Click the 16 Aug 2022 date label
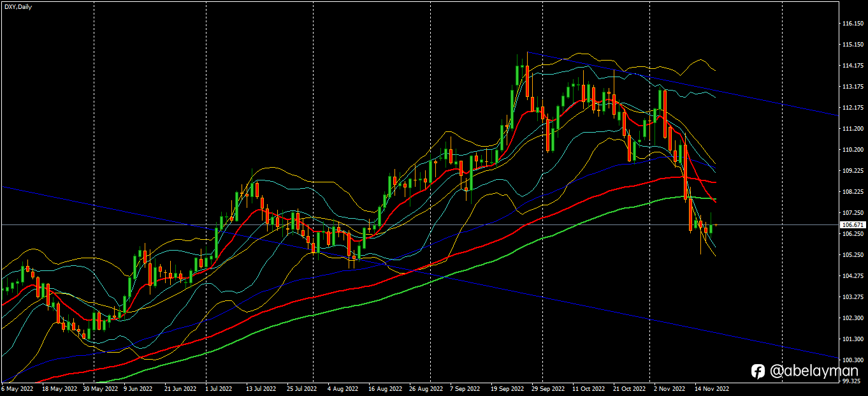This screenshot has width=868, height=396. (385, 388)
